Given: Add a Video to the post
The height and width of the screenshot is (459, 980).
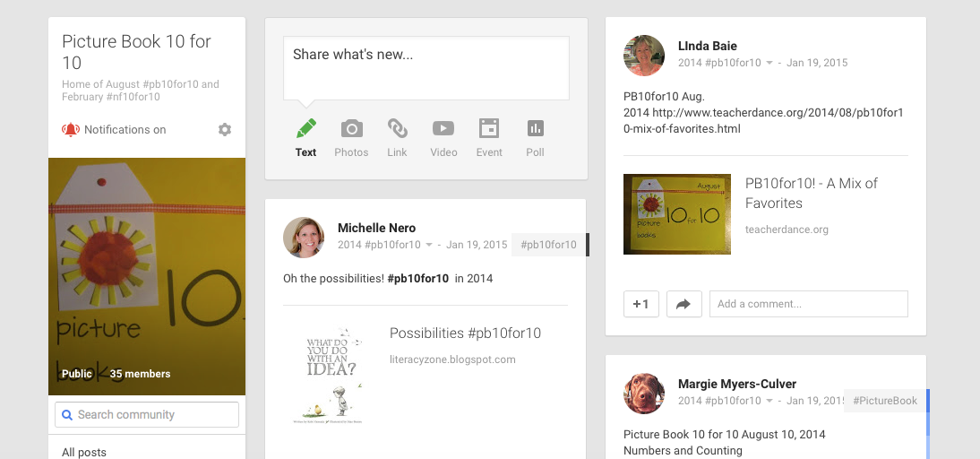Looking at the screenshot, I should point(443,129).
